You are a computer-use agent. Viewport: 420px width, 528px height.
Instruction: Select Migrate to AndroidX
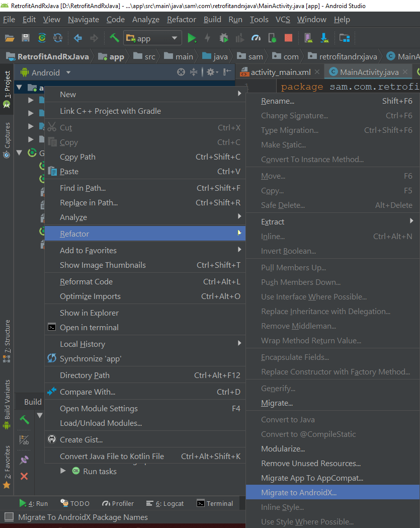[333, 492]
